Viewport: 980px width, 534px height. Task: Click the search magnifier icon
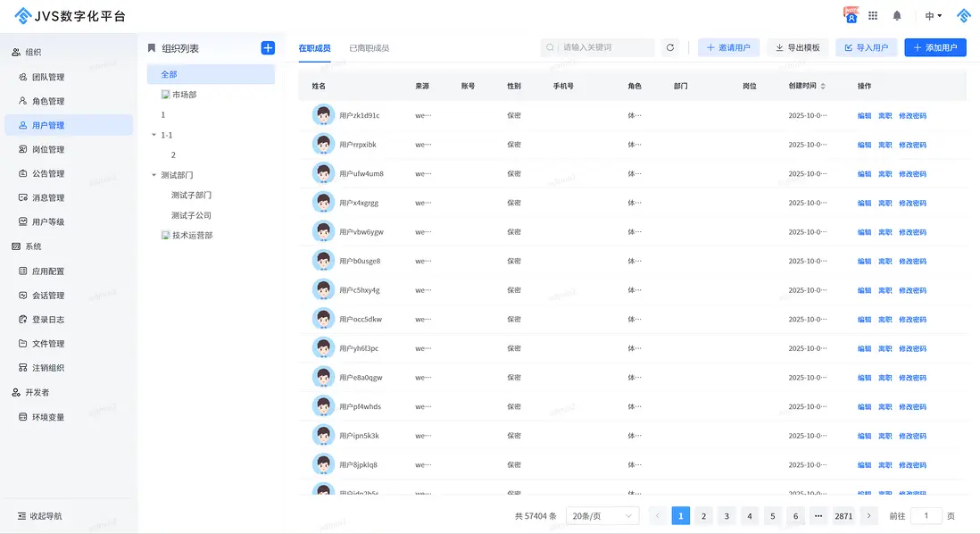tap(550, 47)
